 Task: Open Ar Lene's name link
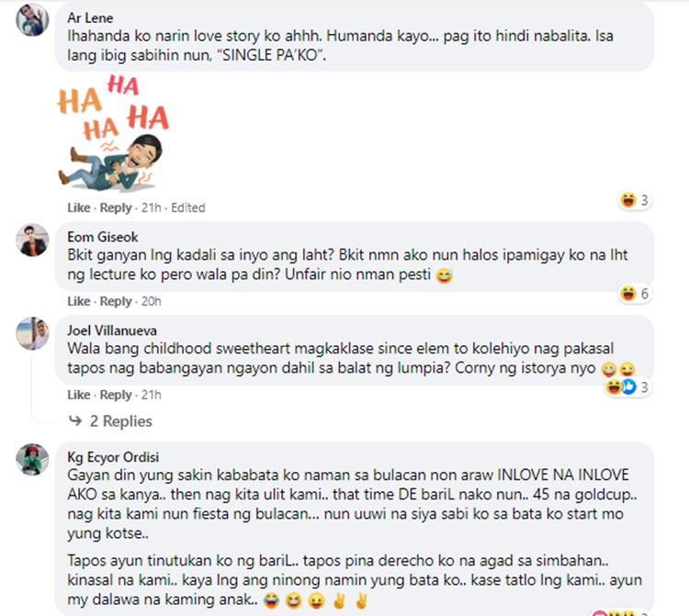pos(90,18)
